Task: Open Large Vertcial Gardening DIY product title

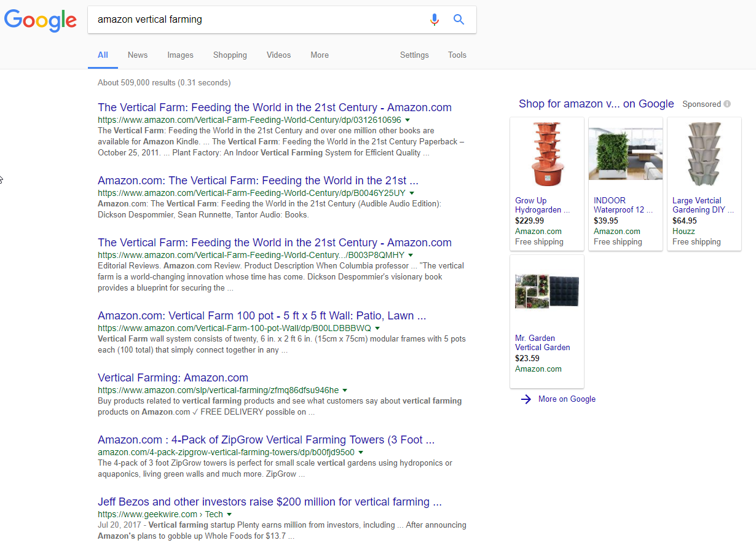Action: coord(703,205)
